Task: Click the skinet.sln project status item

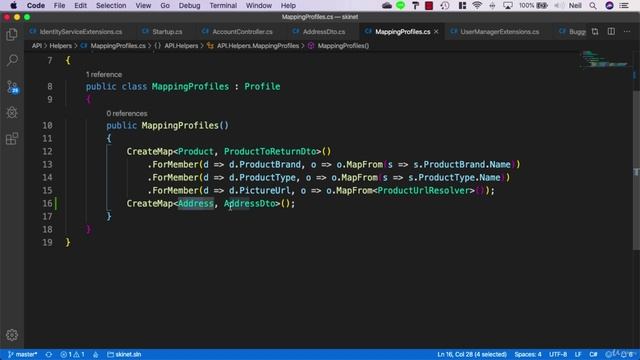Action: coord(124,354)
